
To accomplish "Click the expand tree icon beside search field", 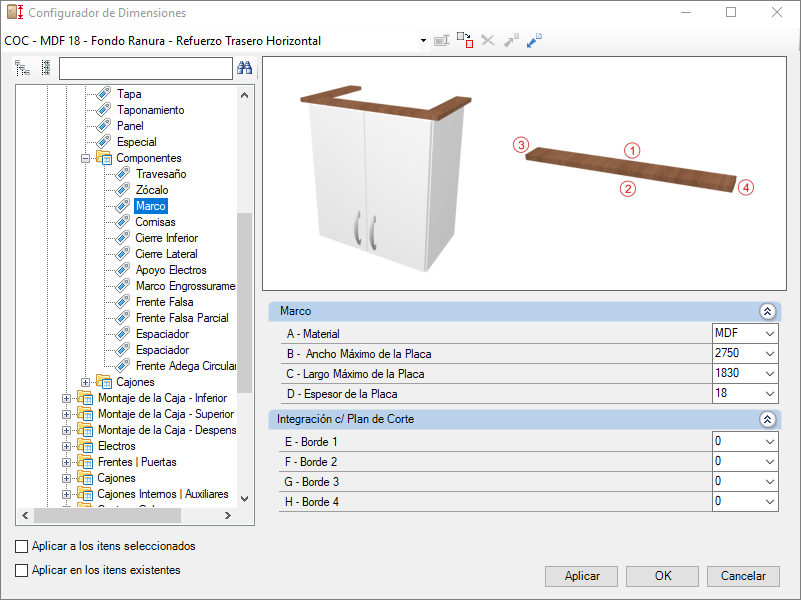I will pos(22,68).
